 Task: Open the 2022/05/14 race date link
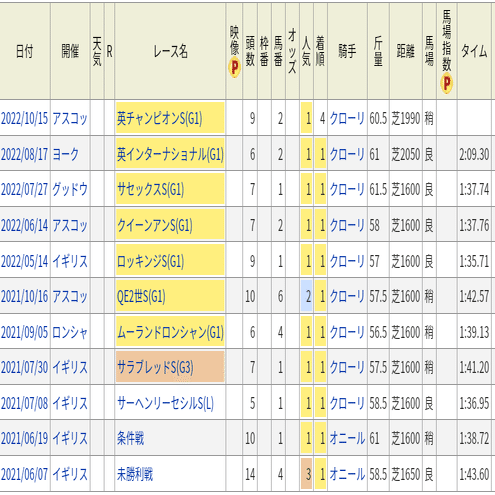click(25, 261)
